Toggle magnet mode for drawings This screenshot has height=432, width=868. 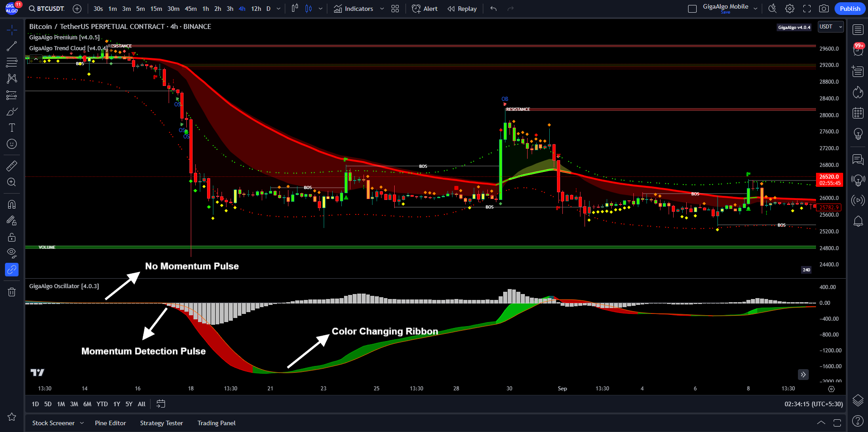pyautogui.click(x=12, y=204)
